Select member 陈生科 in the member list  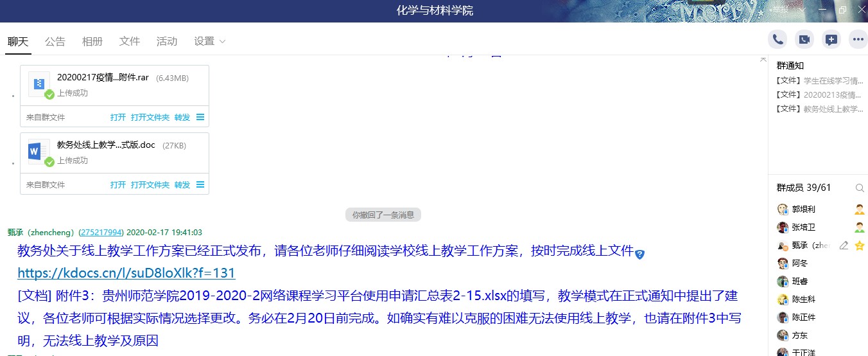point(805,299)
